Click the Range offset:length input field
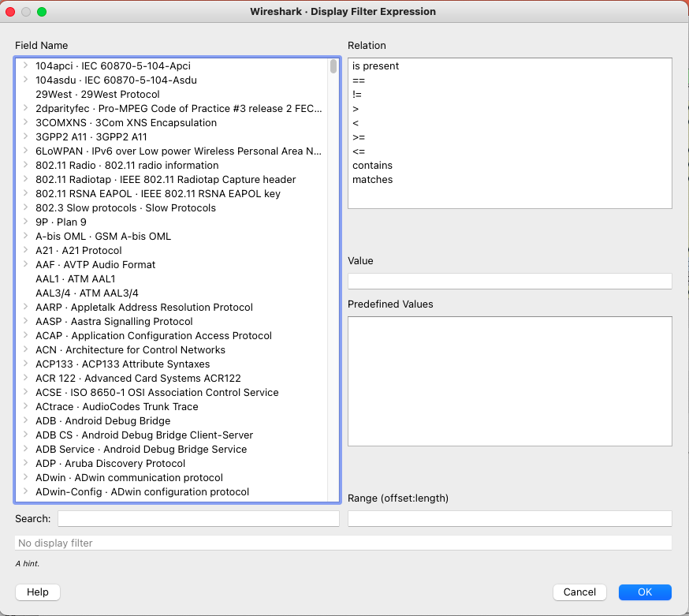Viewport: 689px width, 616px height. pos(509,519)
